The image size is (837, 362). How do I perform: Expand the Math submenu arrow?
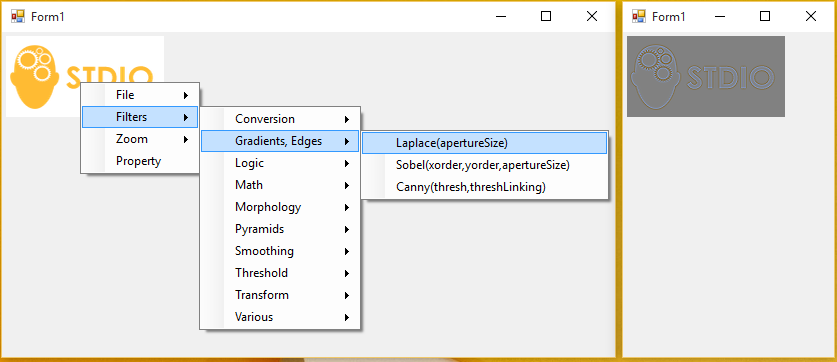pos(347,185)
